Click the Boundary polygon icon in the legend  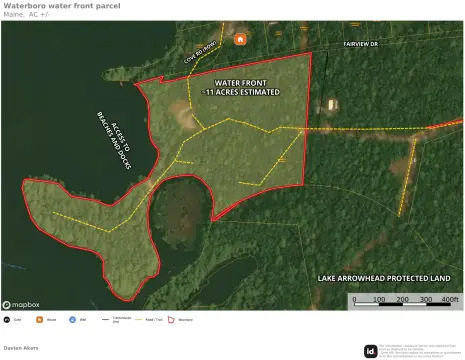(x=171, y=320)
